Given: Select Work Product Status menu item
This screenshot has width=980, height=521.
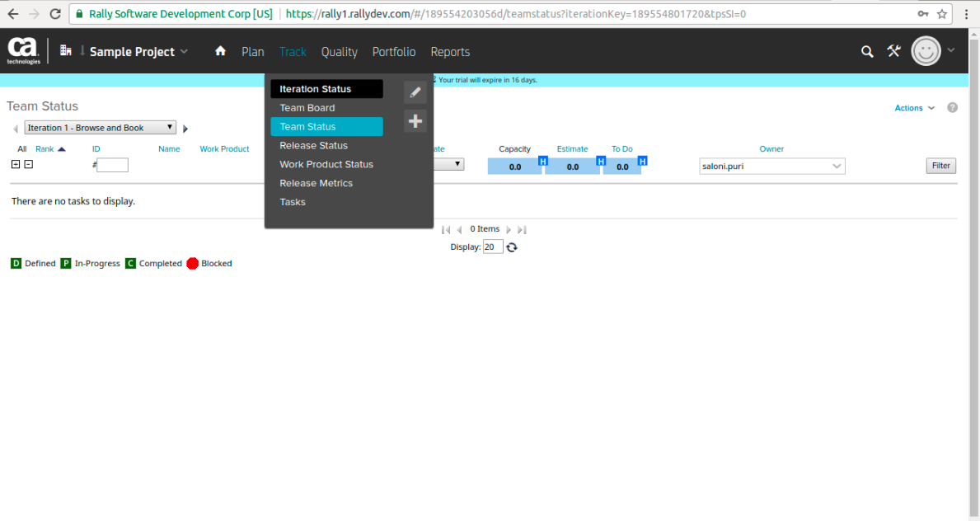Looking at the screenshot, I should point(327,164).
